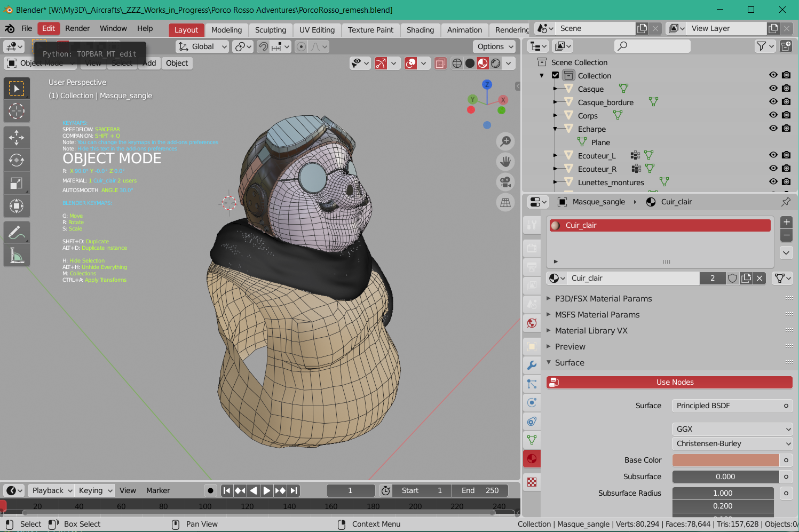The image size is (799, 532).
Task: Hide Casque in viewport
Action: click(773, 88)
